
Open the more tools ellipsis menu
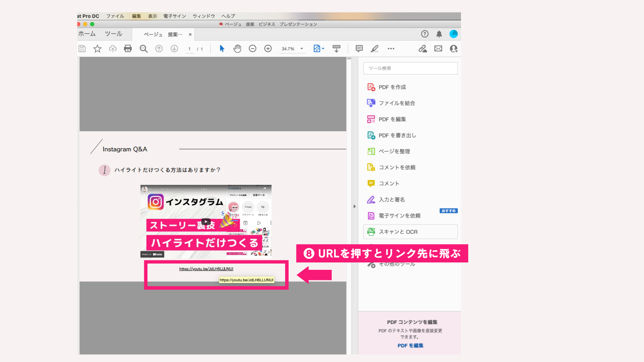point(391,49)
